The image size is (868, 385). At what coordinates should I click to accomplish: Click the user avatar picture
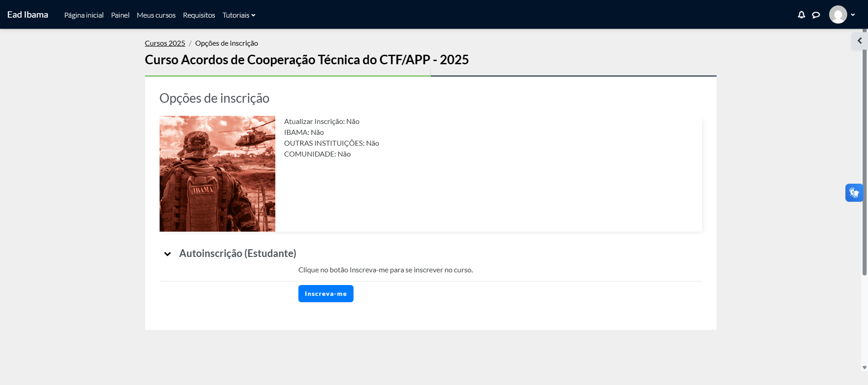(x=838, y=14)
